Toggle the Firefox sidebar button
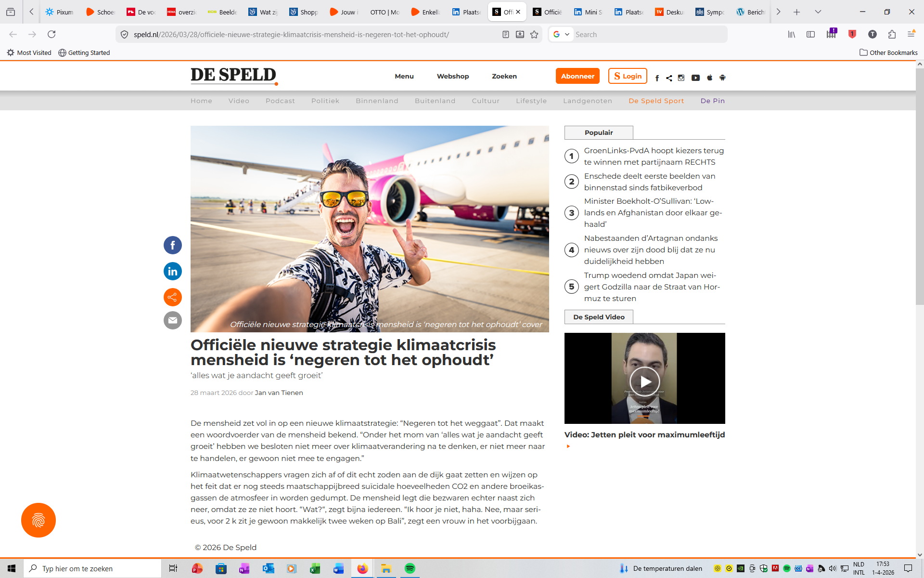Image resolution: width=924 pixels, height=578 pixels. point(810,35)
